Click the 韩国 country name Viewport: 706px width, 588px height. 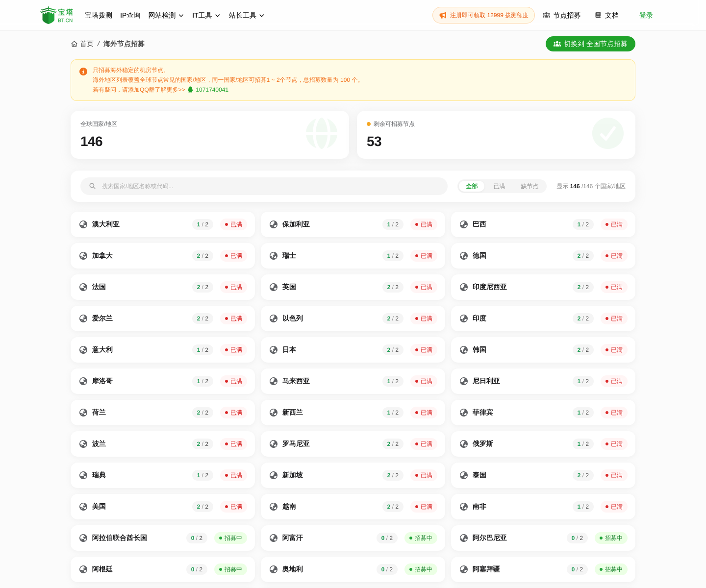click(x=479, y=350)
